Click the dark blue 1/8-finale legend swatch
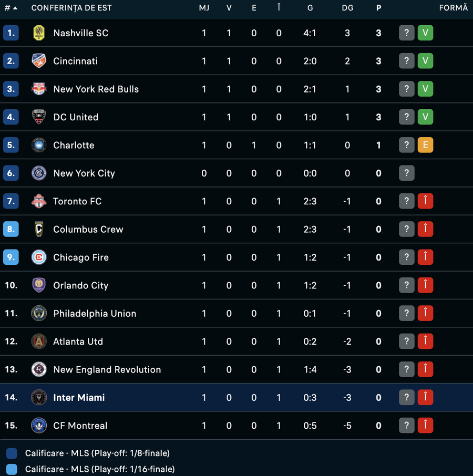Viewport: 473px width, 476px height. 12,453
